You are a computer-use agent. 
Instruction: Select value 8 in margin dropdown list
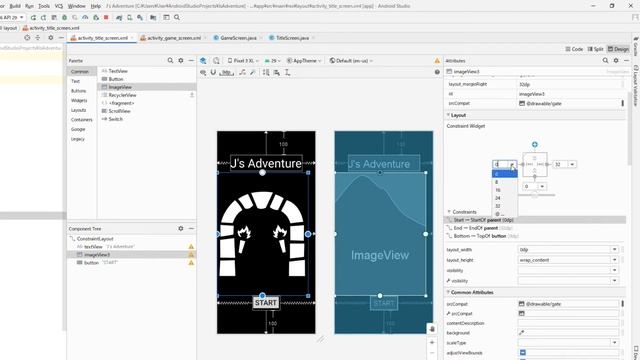click(x=504, y=182)
